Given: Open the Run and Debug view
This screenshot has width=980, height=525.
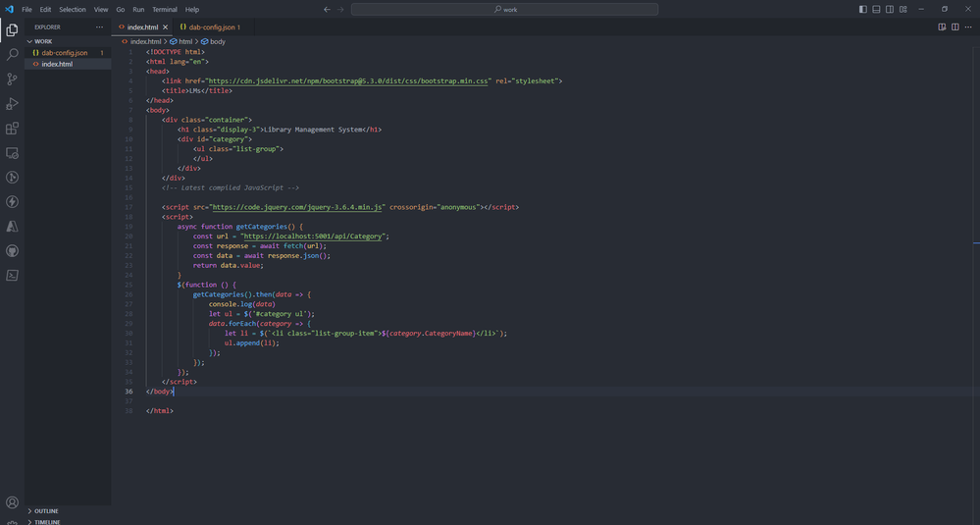Looking at the screenshot, I should (12, 104).
